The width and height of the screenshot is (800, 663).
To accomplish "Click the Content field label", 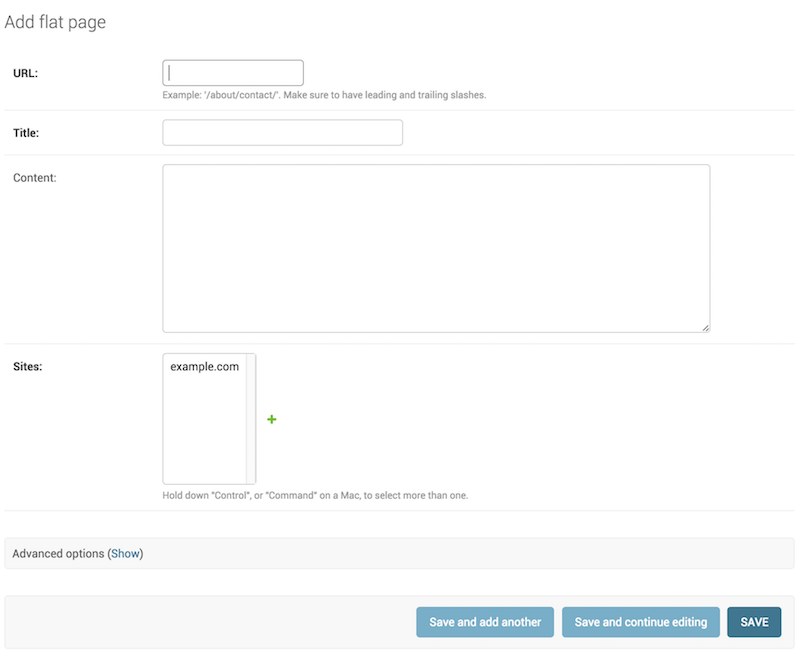I will click(x=34, y=178).
